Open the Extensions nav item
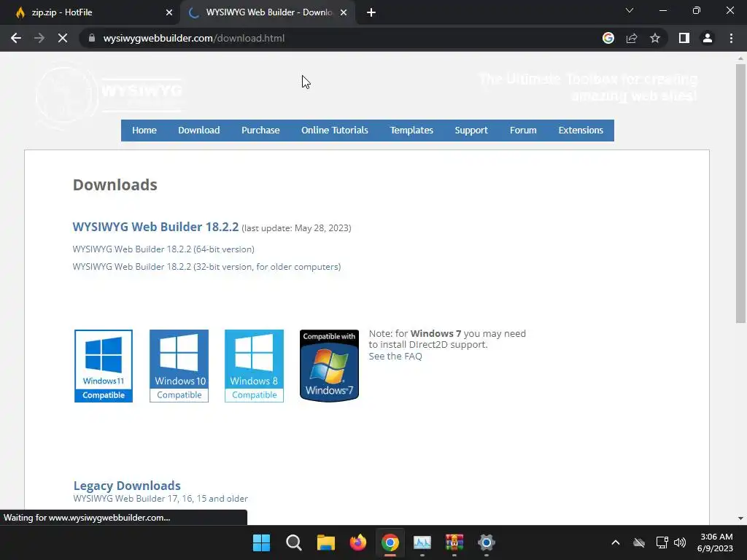747x560 pixels. point(581,130)
